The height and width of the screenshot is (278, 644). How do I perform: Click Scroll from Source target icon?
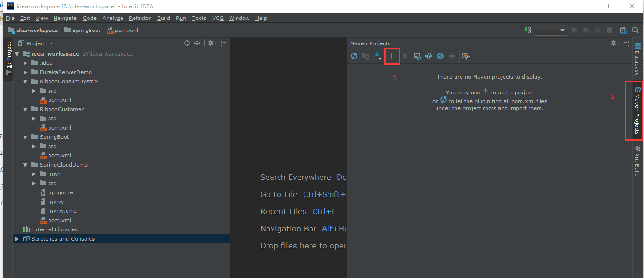click(187, 43)
